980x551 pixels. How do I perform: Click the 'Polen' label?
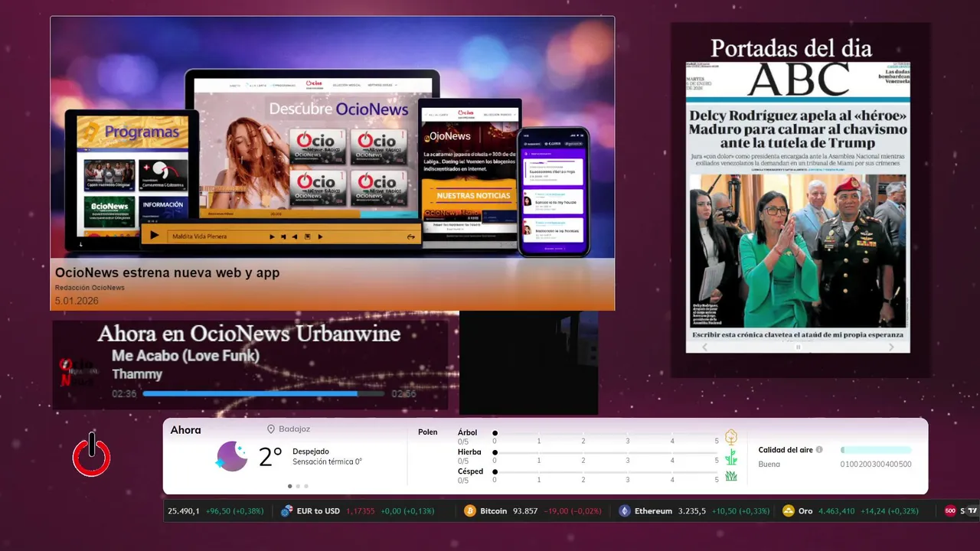click(x=428, y=432)
